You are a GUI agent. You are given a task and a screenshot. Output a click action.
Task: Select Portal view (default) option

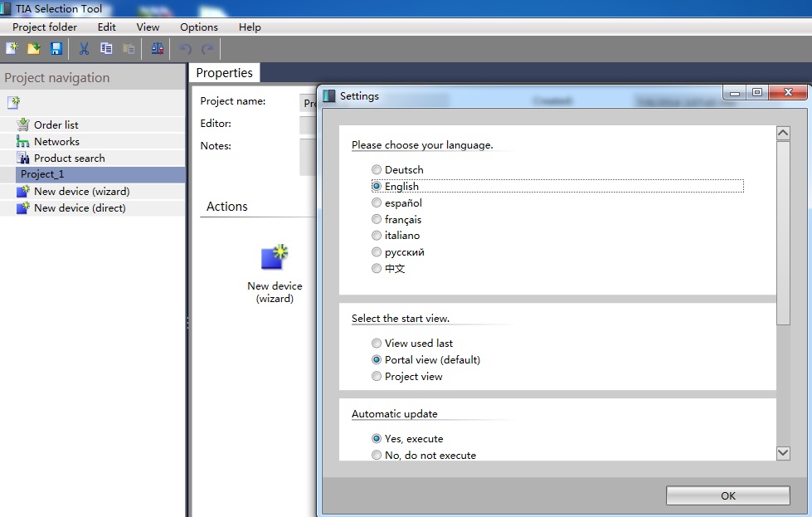[377, 359]
